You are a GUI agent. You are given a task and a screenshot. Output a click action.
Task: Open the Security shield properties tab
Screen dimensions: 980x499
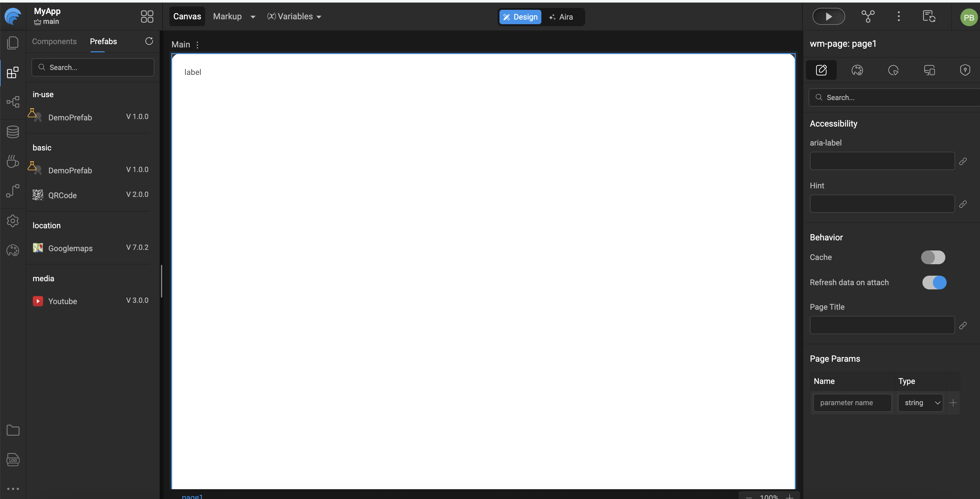[x=965, y=70]
